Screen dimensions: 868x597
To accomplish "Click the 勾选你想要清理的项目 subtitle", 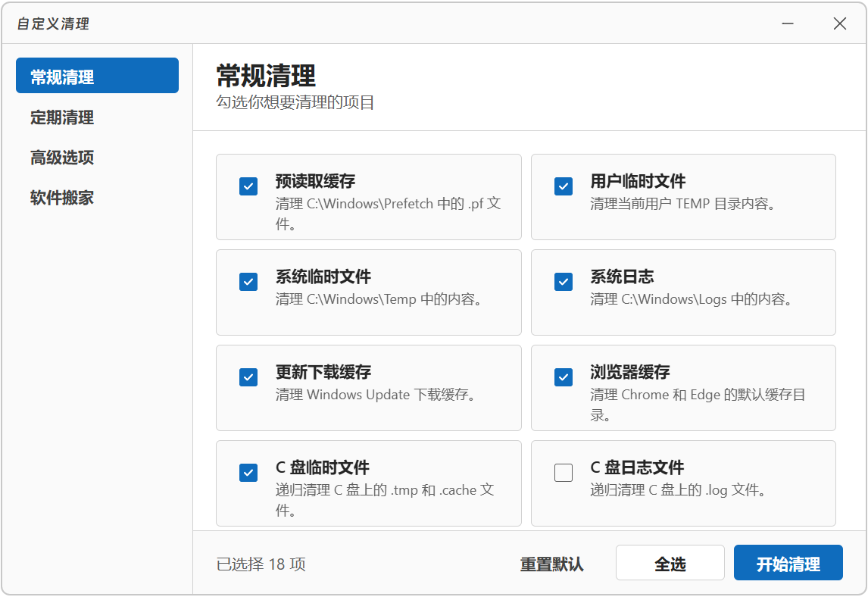I will click(x=295, y=102).
